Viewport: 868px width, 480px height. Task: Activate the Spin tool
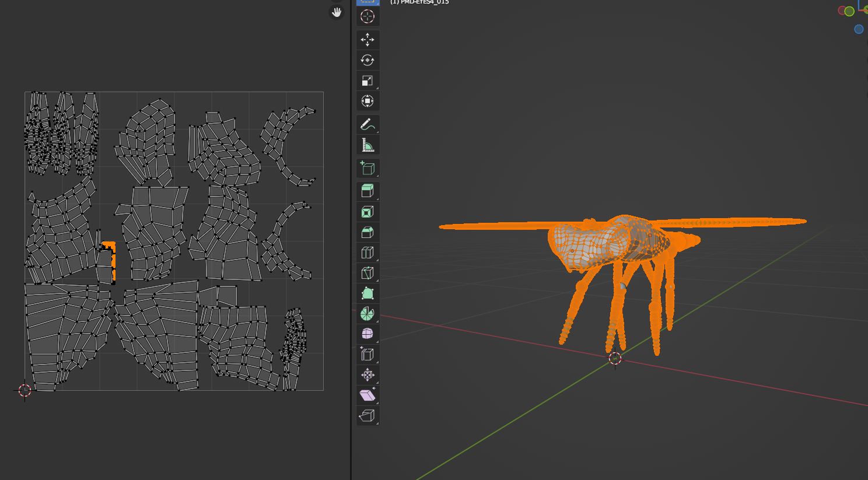[x=367, y=314]
